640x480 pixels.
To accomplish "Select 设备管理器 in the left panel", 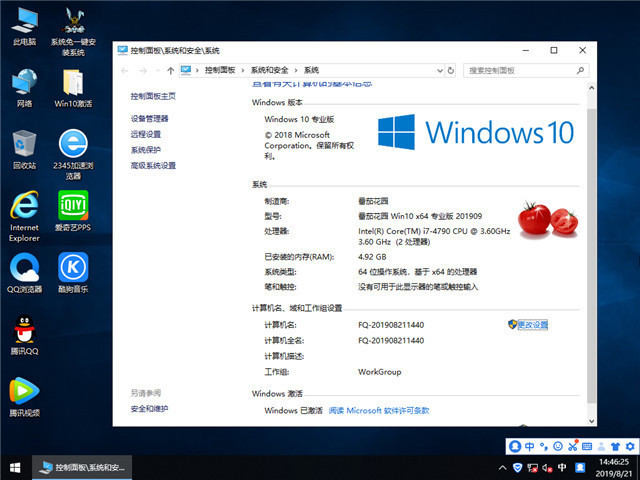I will point(149,118).
